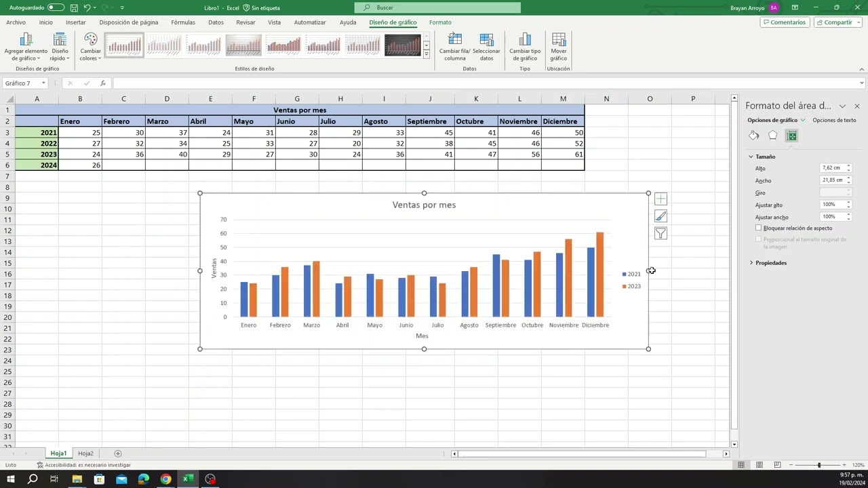Open Insertar ribbon tab
The width and height of the screenshot is (868, 488).
[76, 22]
